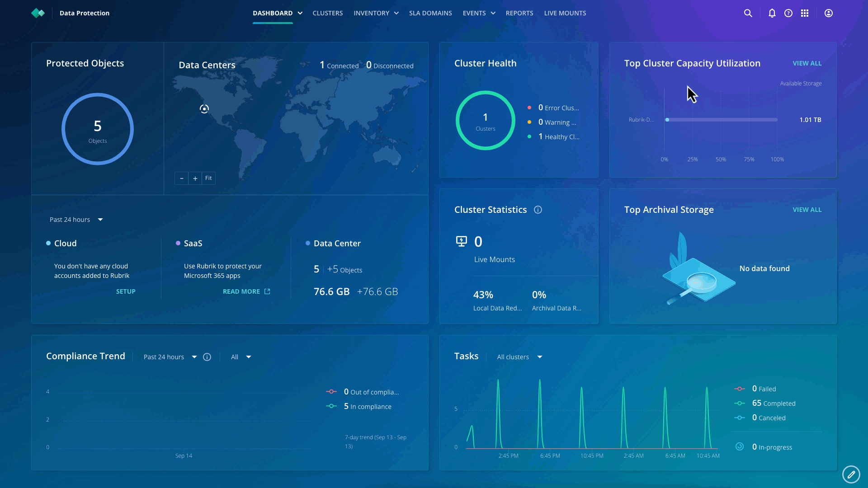Click the data center location marker on the map
Viewport: 868px width, 488px height.
(x=204, y=109)
